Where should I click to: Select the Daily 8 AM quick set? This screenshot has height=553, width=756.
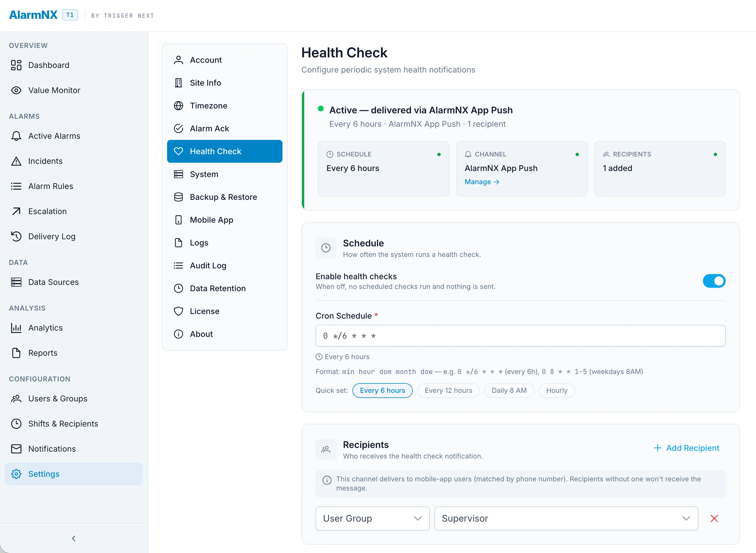point(509,391)
